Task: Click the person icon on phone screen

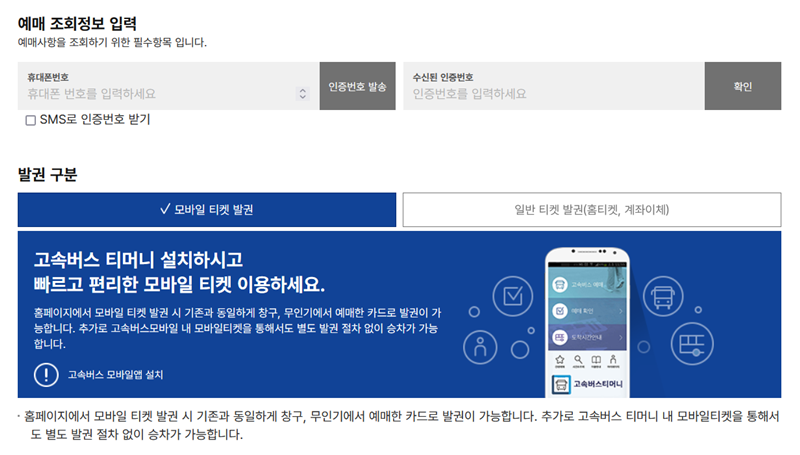Action: click(613, 360)
